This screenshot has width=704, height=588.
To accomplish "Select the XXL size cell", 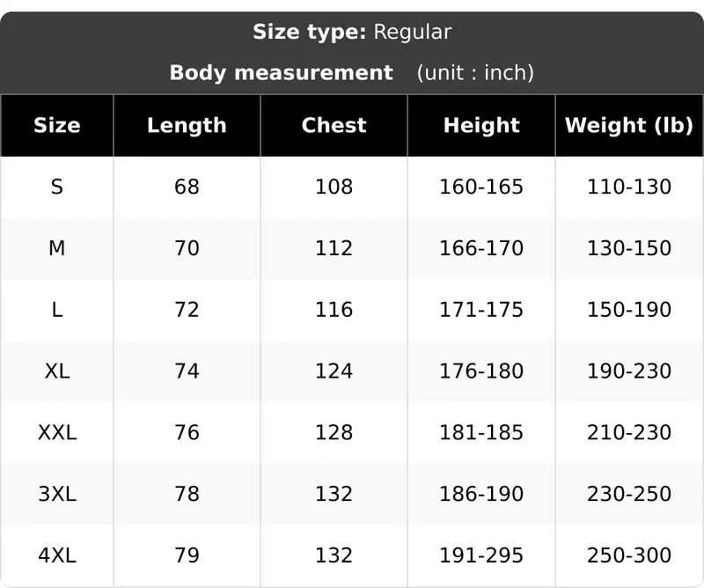I will [x=57, y=432].
